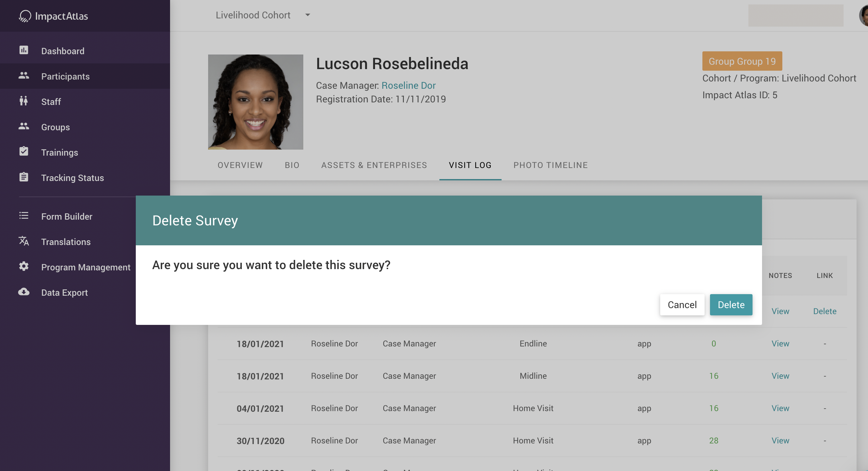This screenshot has width=868, height=471.
Task: Open the Roseline Dor case manager link
Action: 408,86
